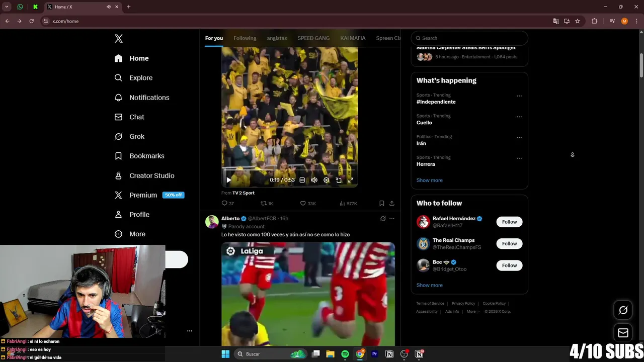The image size is (644, 362).
Task: Open Premium 50% off offer
Action: coord(149,195)
